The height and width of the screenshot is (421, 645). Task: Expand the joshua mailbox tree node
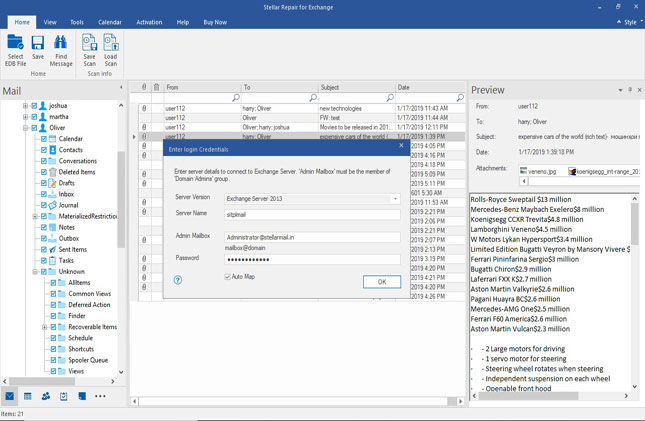click(24, 105)
